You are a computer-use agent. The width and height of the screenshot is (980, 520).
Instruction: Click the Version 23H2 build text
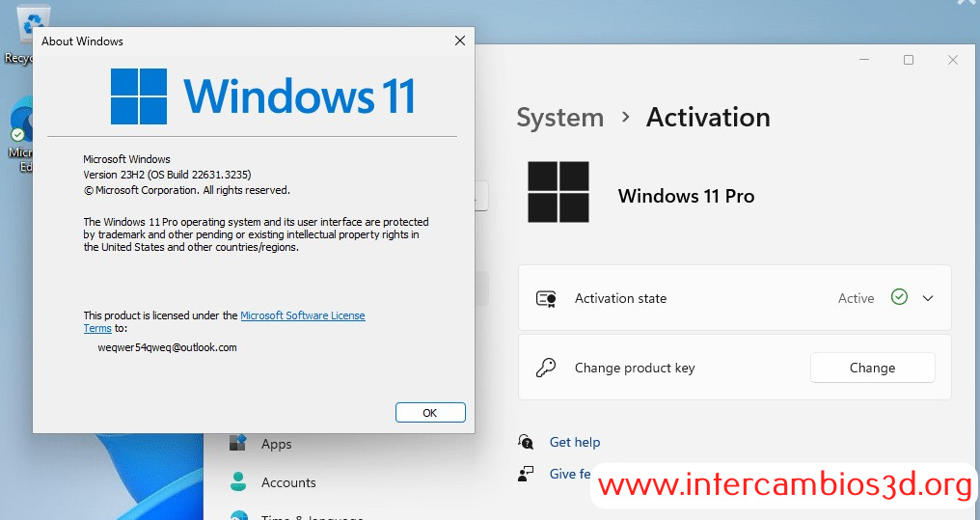pos(168,175)
